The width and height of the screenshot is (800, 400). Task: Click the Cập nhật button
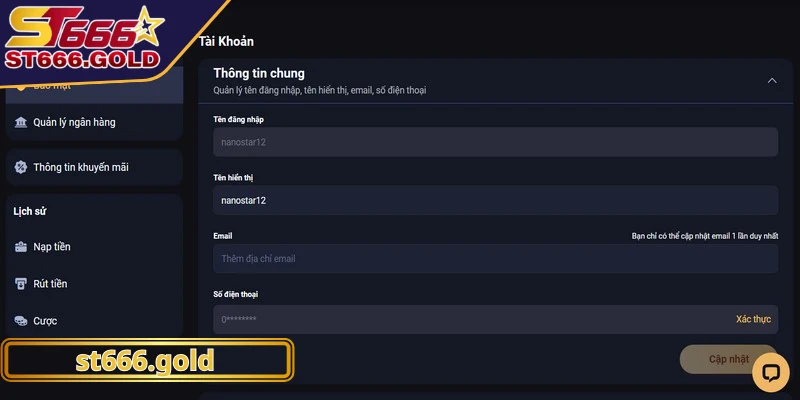(x=729, y=359)
